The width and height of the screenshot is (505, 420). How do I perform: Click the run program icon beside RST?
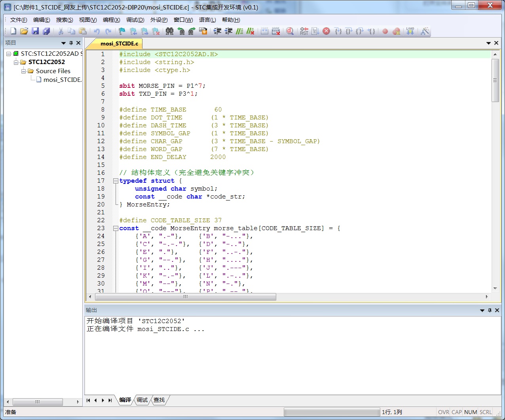(x=315, y=31)
